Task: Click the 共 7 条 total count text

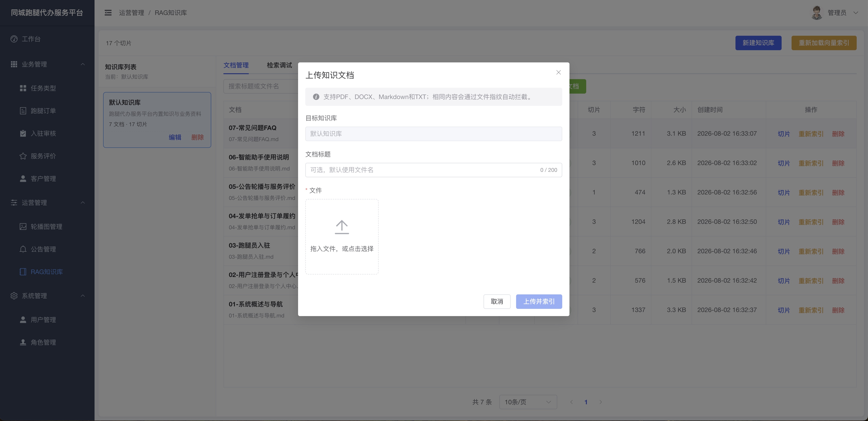Action: pos(482,402)
